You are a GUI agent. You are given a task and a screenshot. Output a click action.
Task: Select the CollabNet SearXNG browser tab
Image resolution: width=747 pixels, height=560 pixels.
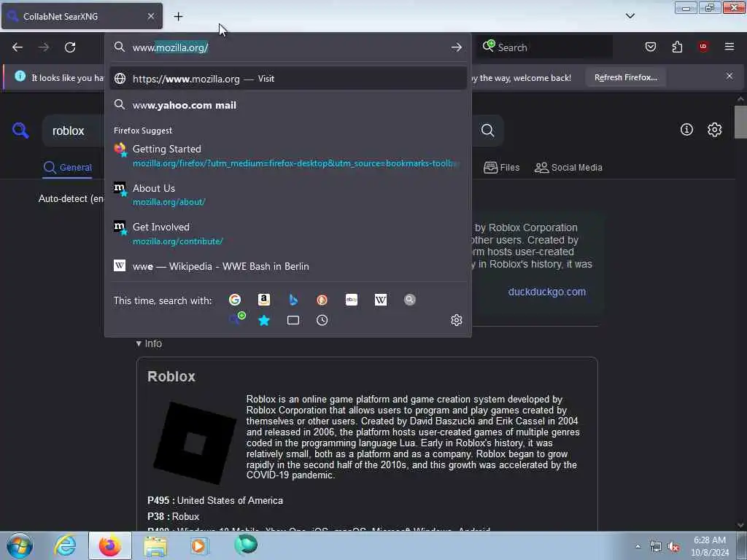82,16
